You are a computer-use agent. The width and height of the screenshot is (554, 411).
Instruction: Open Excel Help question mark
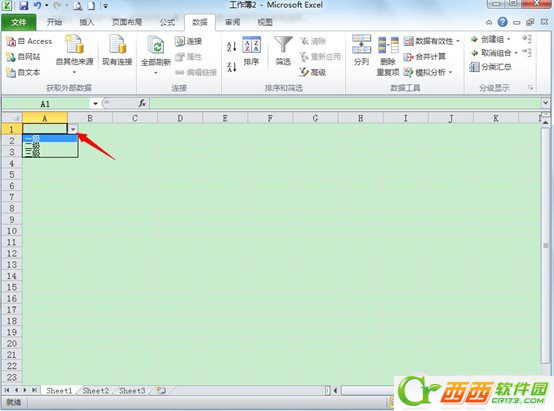(502, 22)
